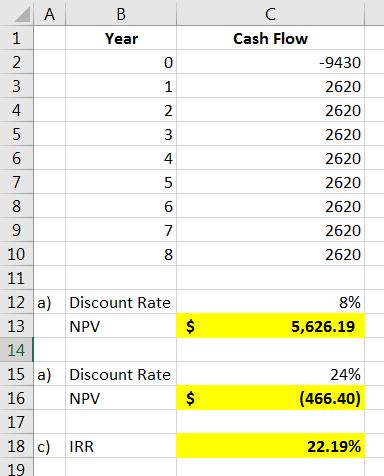
Task: Select the 8% discount rate cell
Action: tap(270, 302)
